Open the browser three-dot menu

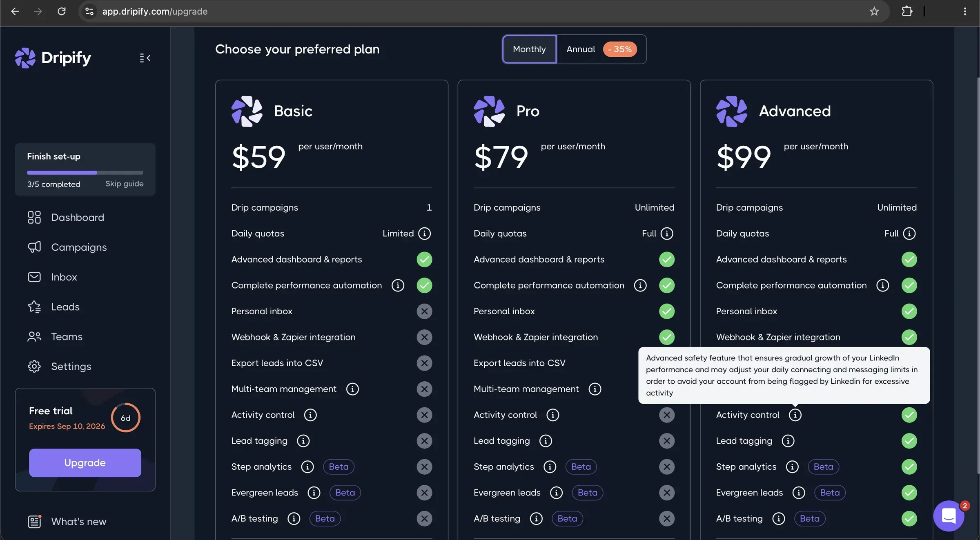pos(965,11)
